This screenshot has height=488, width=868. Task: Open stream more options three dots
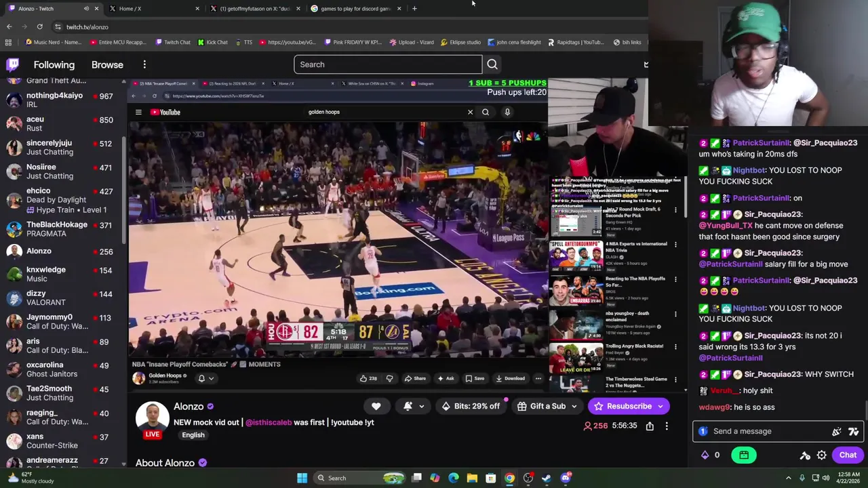667,426
